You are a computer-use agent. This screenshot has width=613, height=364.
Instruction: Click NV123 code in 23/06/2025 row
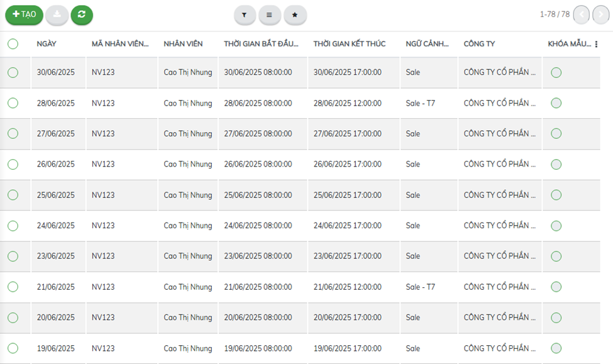103,256
